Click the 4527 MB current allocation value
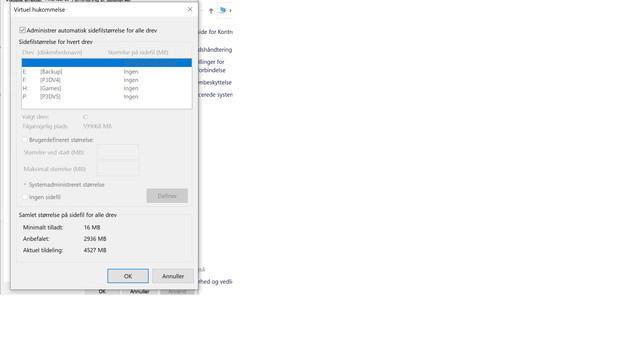This screenshot has height=360, width=640. (x=95, y=250)
